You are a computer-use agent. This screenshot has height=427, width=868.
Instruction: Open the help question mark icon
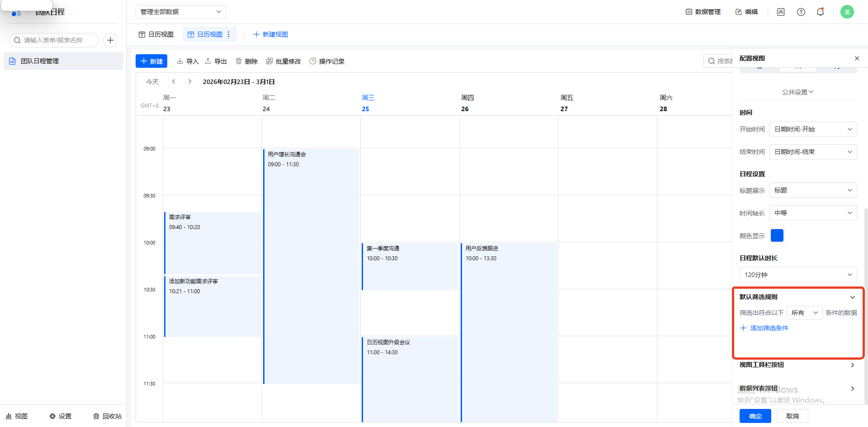(x=801, y=12)
